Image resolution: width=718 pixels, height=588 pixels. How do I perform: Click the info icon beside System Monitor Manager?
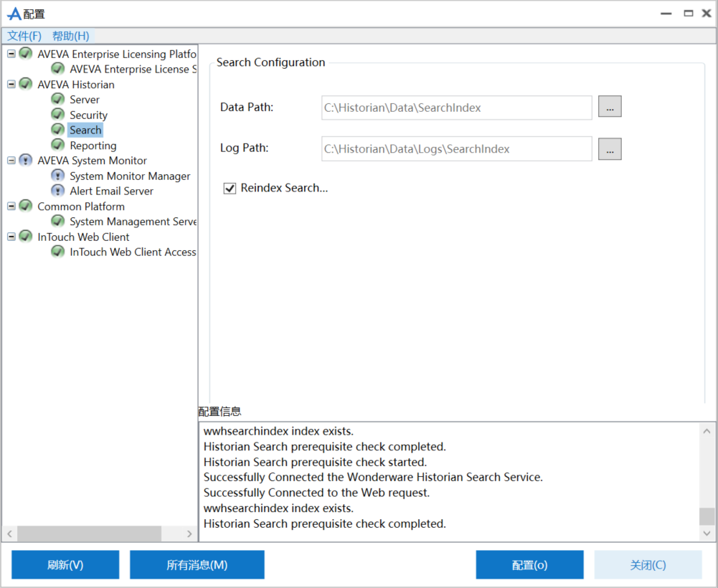click(x=58, y=176)
